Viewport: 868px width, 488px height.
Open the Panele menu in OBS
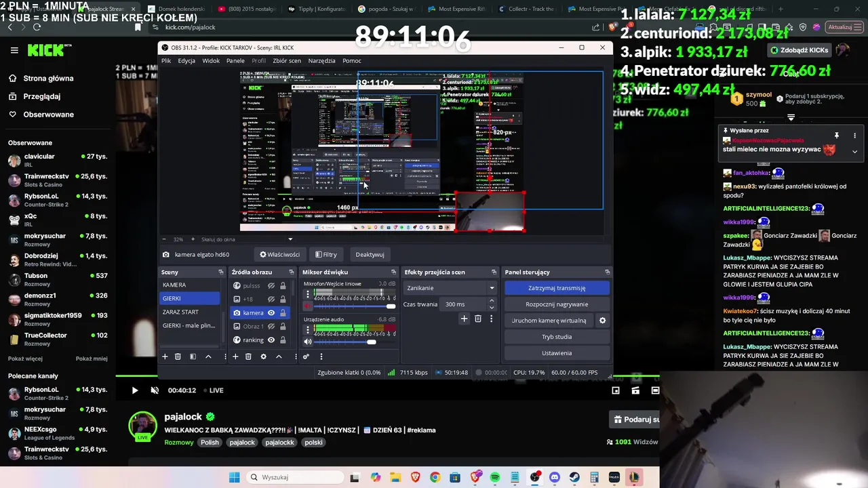click(235, 60)
